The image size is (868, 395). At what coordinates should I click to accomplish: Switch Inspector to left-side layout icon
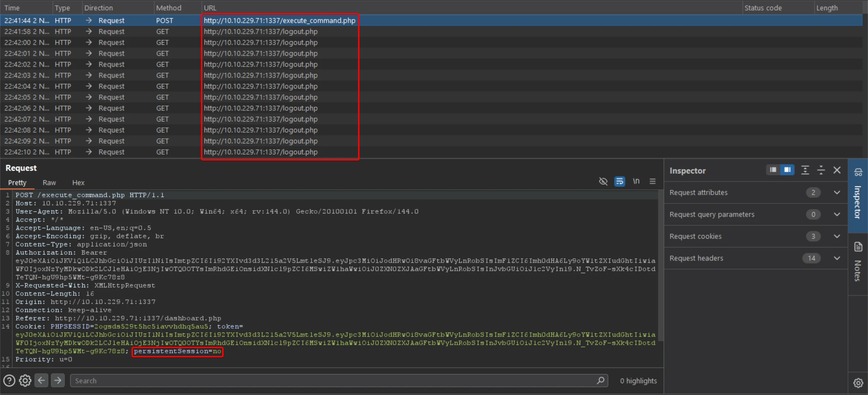click(773, 170)
